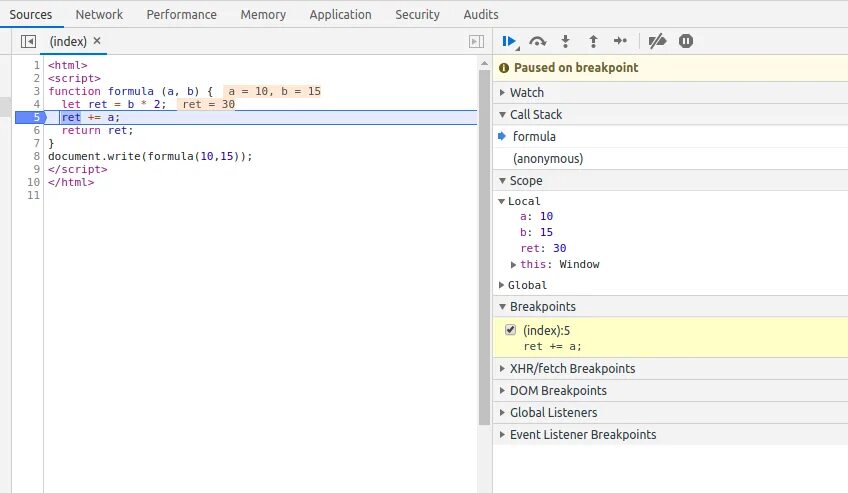Switch to the Sources tab
The width and height of the screenshot is (848, 493).
point(31,15)
